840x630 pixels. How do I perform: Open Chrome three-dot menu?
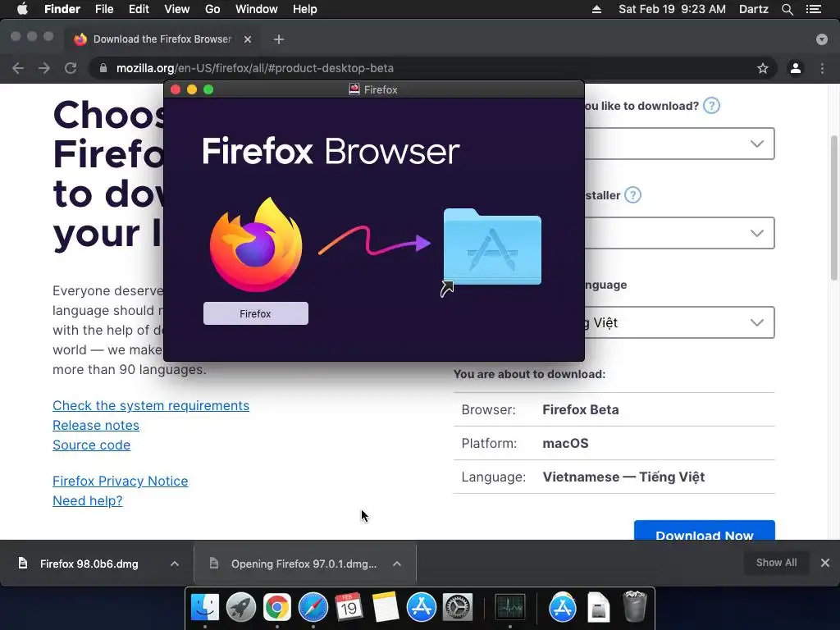tap(822, 68)
